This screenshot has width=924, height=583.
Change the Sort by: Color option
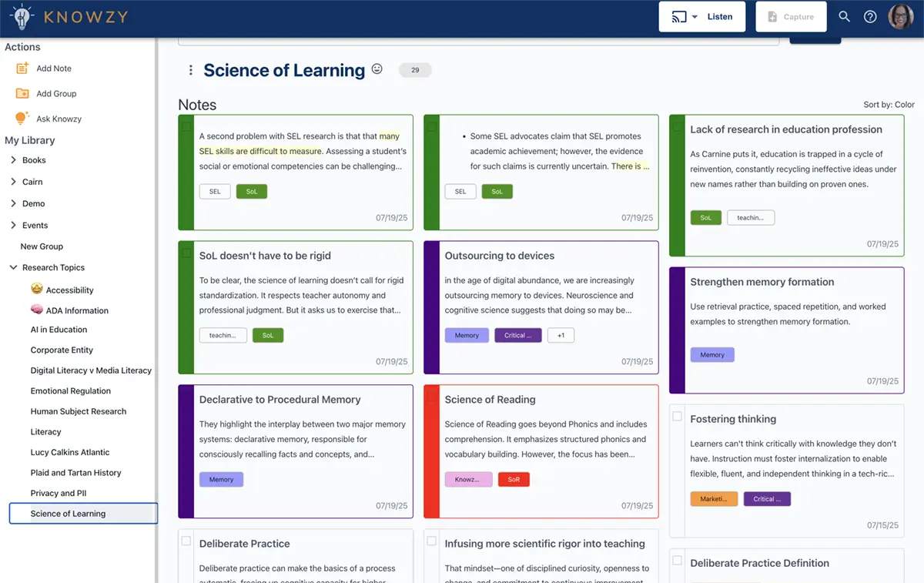pos(889,105)
